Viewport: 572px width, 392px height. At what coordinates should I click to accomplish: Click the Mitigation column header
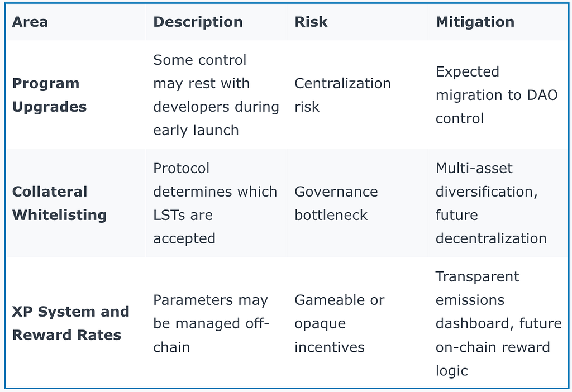[475, 22]
